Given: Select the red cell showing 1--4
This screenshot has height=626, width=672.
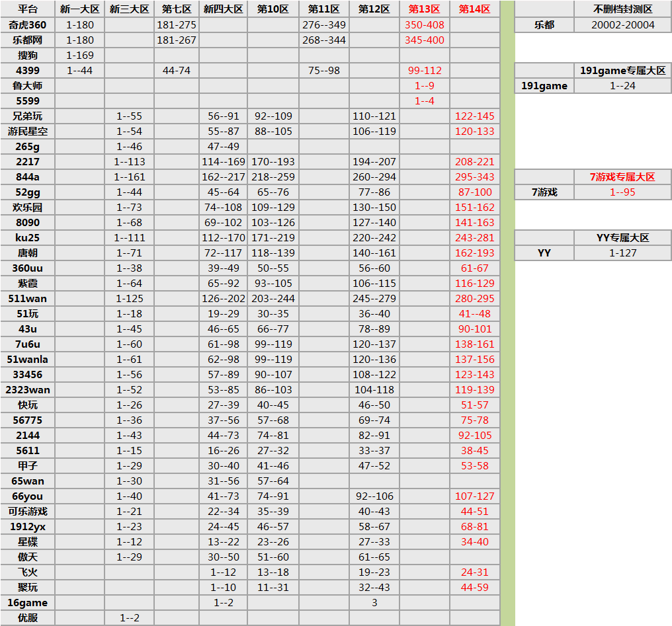Looking at the screenshot, I should coord(424,101).
